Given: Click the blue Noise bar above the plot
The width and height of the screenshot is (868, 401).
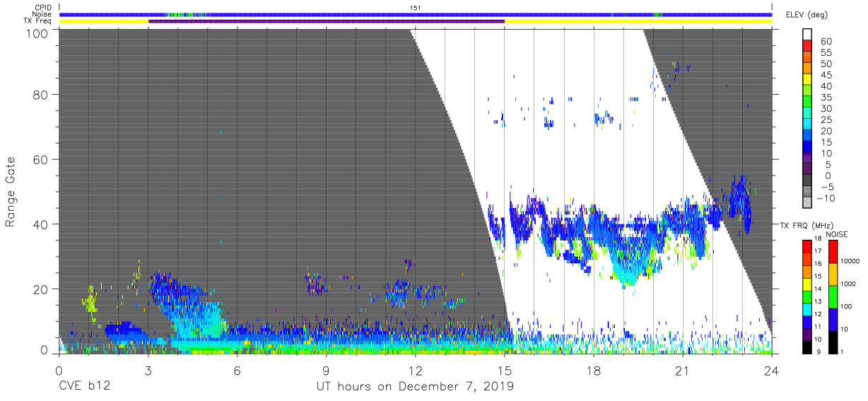Looking at the screenshot, I should coord(416,14).
